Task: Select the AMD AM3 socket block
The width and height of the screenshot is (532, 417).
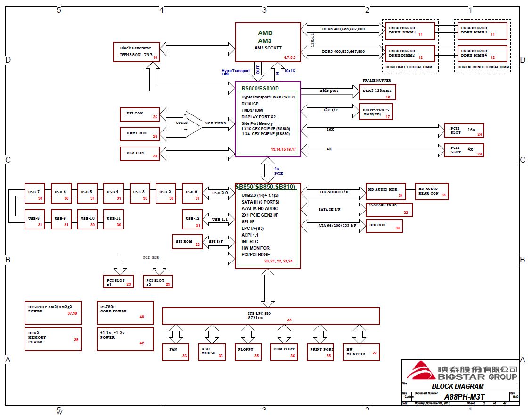Action: coord(268,42)
